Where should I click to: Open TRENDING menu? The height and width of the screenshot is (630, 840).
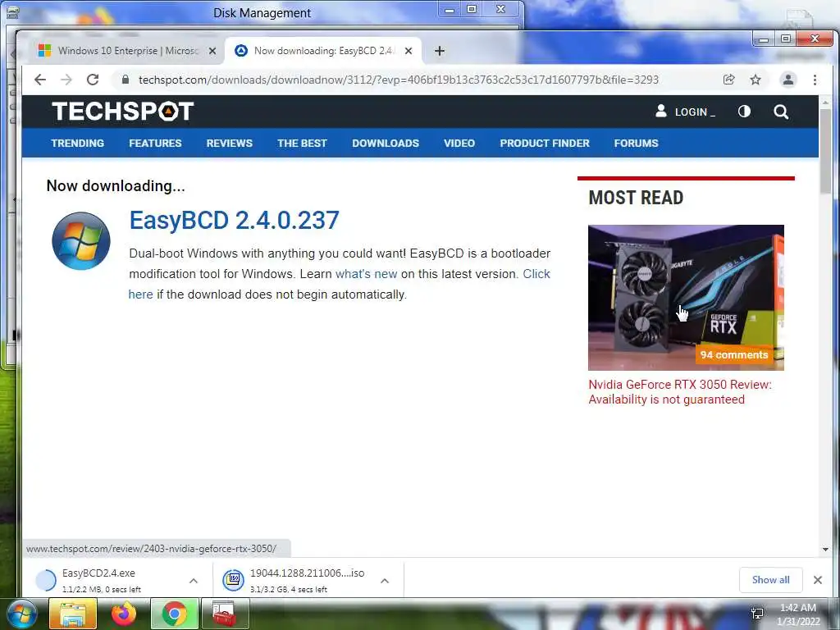[78, 143]
